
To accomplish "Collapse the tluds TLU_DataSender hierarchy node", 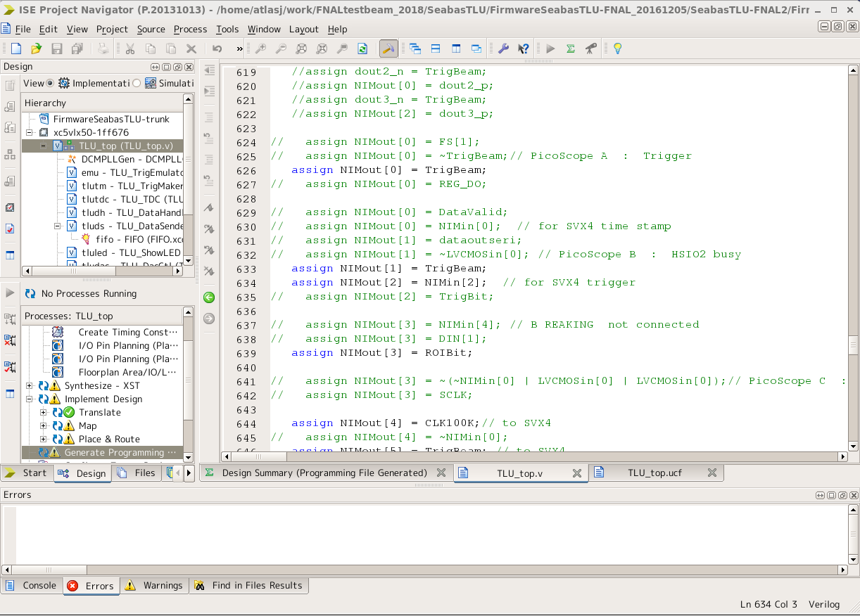I will click(x=58, y=226).
